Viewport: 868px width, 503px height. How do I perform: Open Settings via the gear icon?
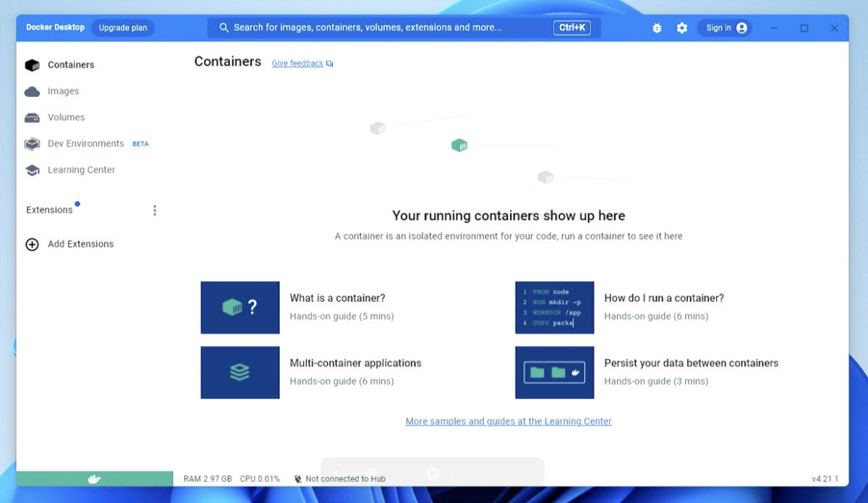click(682, 28)
